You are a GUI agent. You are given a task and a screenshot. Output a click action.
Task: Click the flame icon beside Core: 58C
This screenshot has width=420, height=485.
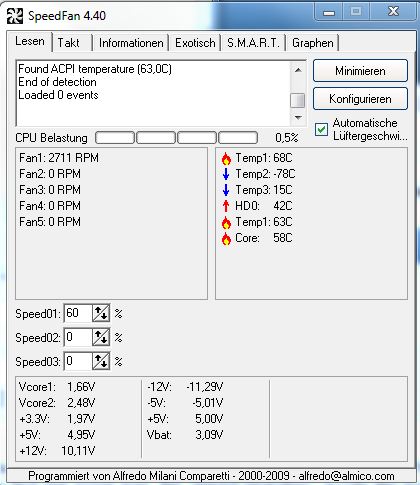click(226, 238)
